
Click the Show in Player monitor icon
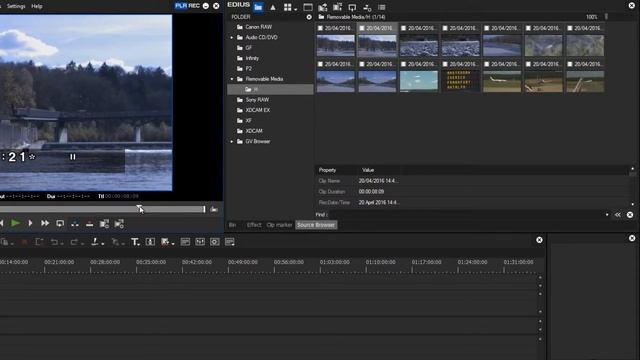point(352,7)
